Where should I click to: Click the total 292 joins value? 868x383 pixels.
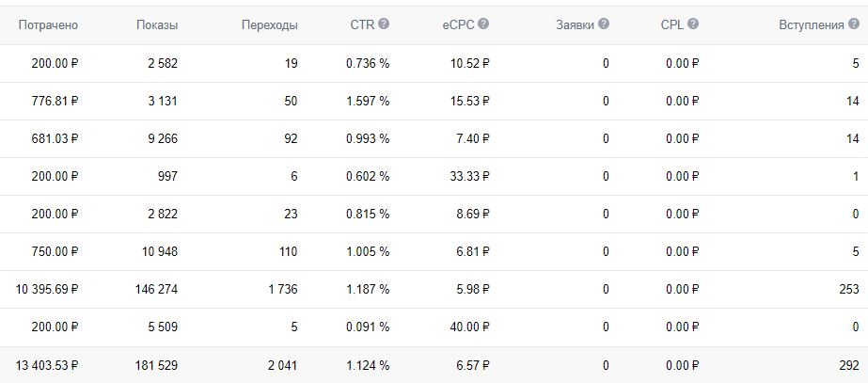click(x=849, y=365)
